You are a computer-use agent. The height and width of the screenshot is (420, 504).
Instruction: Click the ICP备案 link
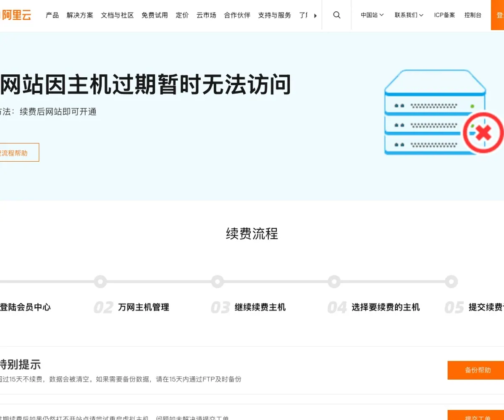tap(444, 15)
